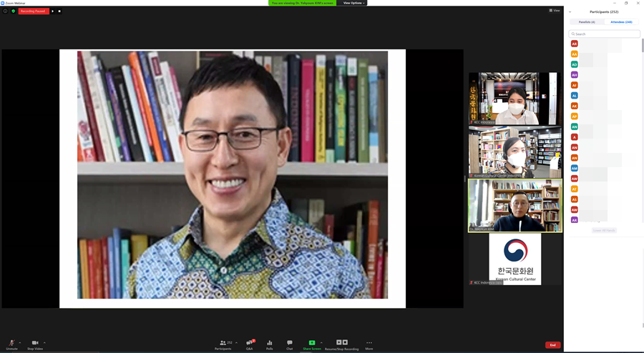Select the AK attendee avatar

574,106
